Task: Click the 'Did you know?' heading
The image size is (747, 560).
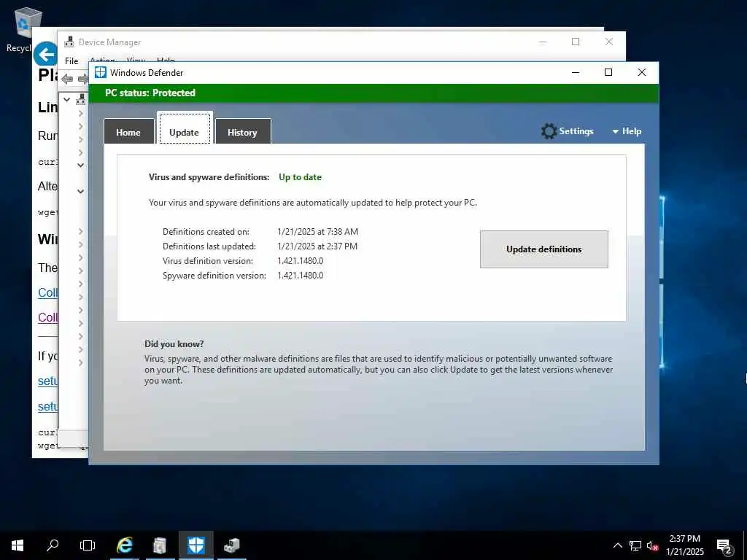Action: point(174,344)
